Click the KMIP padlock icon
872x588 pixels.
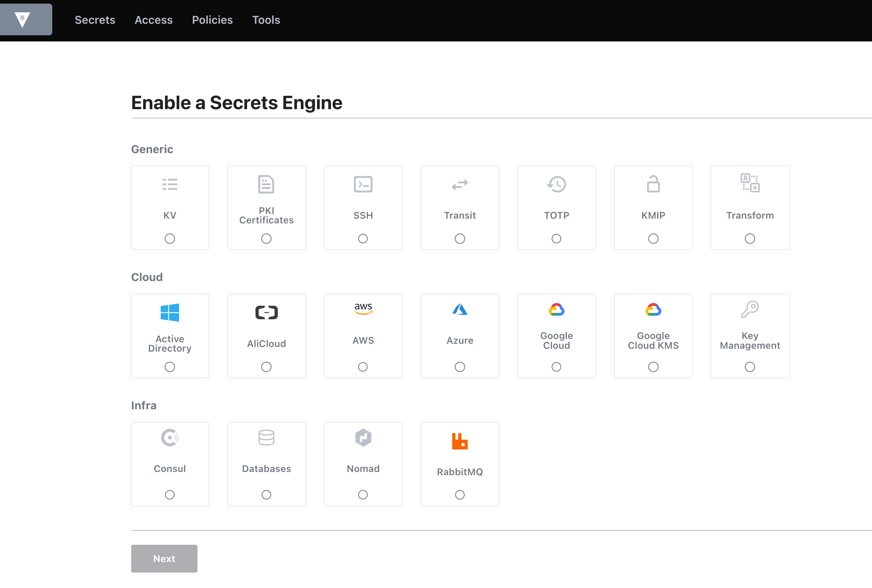653,184
